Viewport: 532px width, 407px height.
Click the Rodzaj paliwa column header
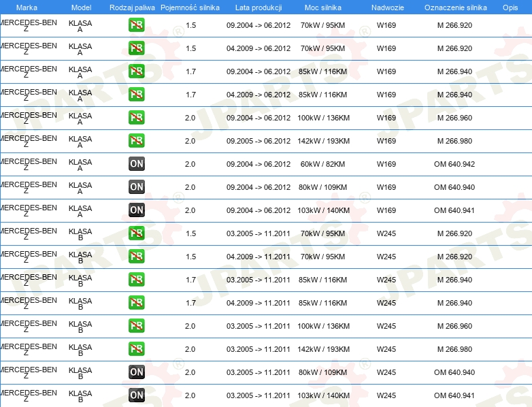[133, 7]
